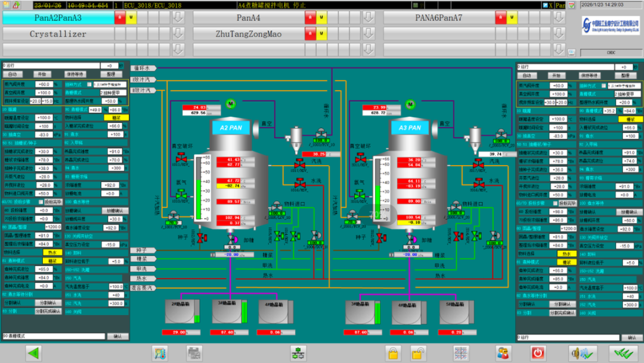Toggle the 抽种方式 checkbox in right panel
The image size is (644, 363).
[603, 86]
